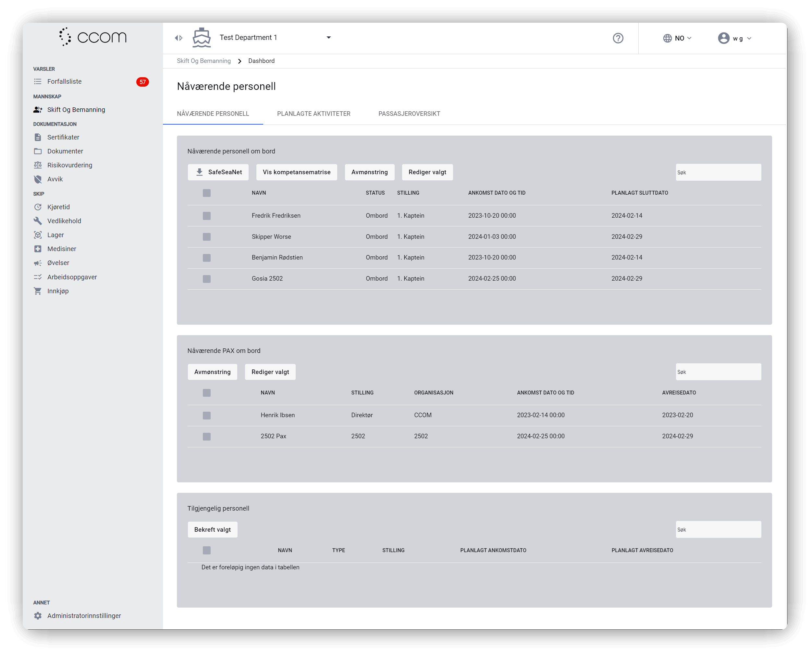
Task: Check the box for 2502 Pax
Action: pyautogui.click(x=206, y=436)
